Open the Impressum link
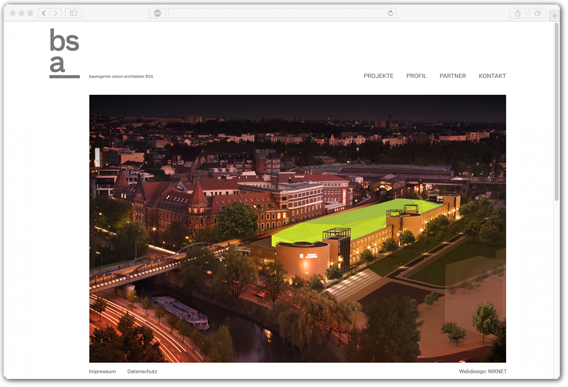568x387 pixels. 103,371
